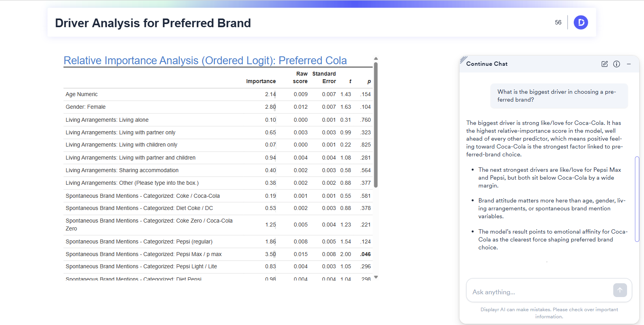
Task: Click the bold .046 p-value
Action: (366, 254)
